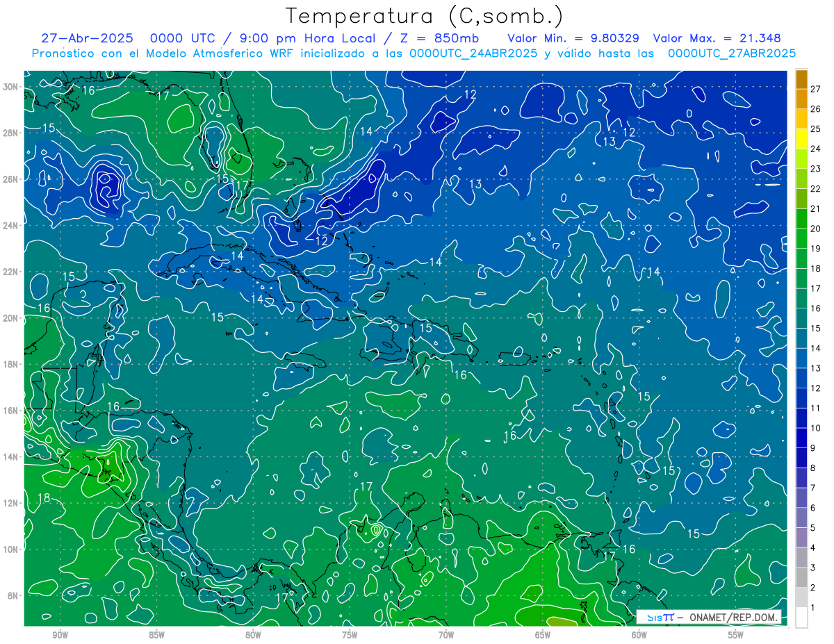Click the 70W longitude axis label
The height and width of the screenshot is (644, 834).
click(446, 635)
